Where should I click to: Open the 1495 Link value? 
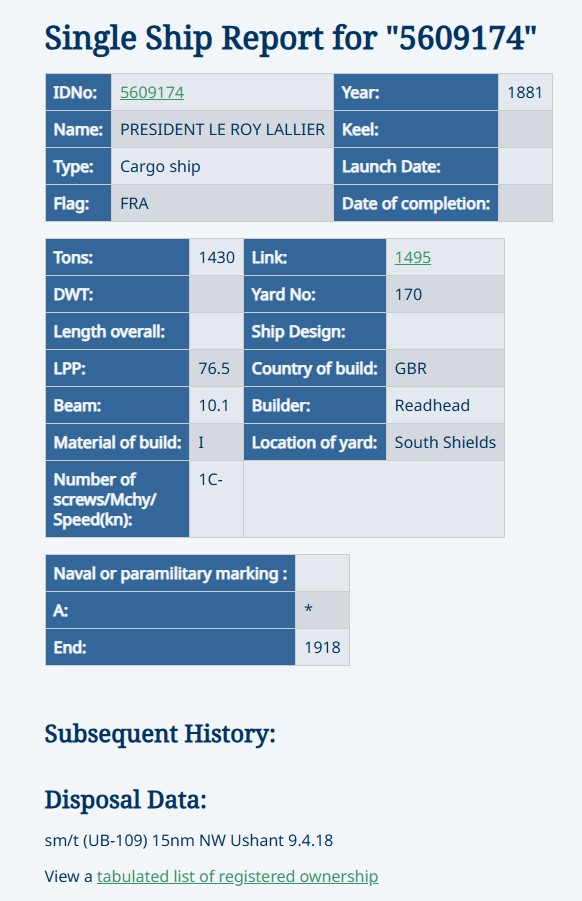pyautogui.click(x=413, y=257)
